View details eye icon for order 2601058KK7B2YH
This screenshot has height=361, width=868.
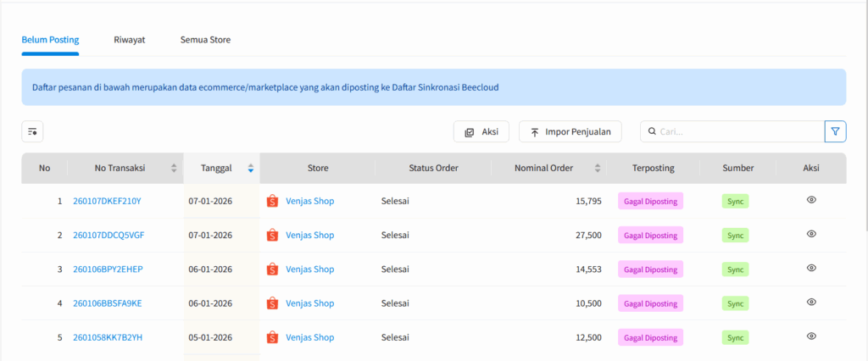coord(811,336)
